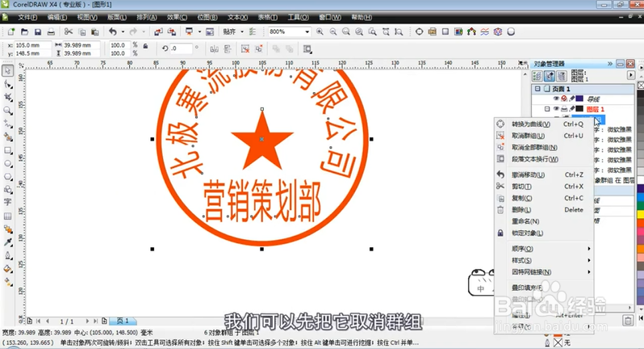Select the Interactive Blend tool
644x349 pixels.
(7, 229)
